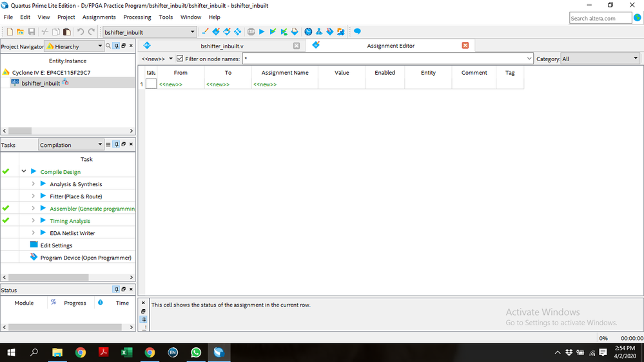Open Settings via pencil toolbar icon
This screenshot has height=362, width=644.
point(205,32)
